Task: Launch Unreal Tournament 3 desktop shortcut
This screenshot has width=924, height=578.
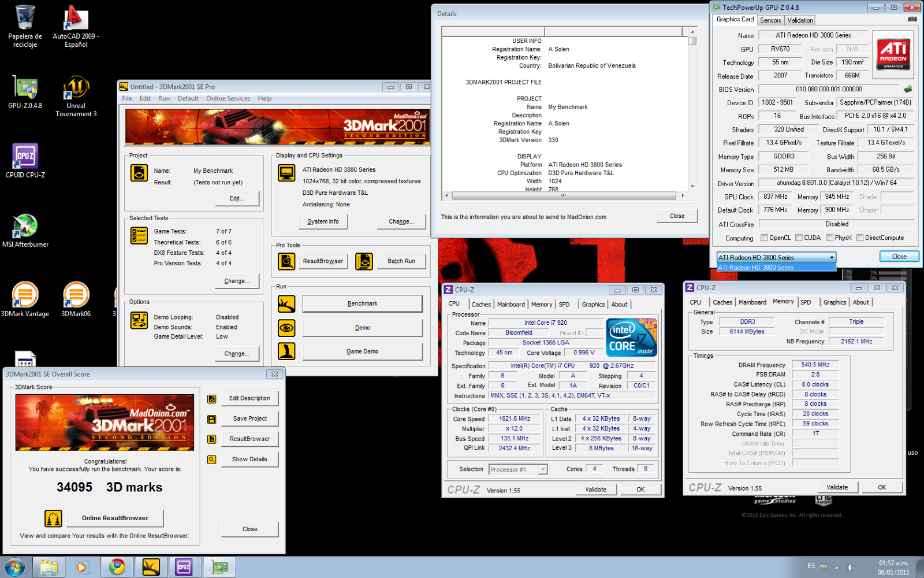Action: coord(76,96)
